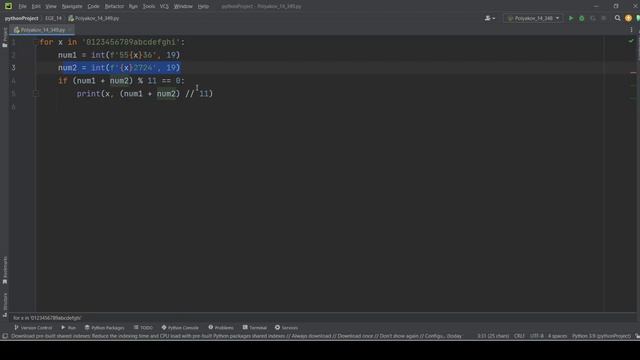
Task: Click Run with Coverage icon
Action: pyautogui.click(x=593, y=18)
